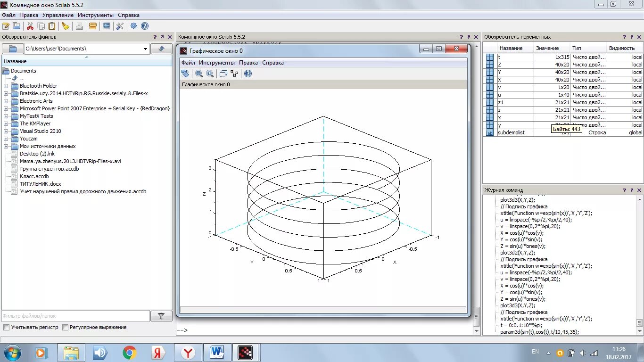The image size is (644, 362).
Task: Open 'Файл' menu in graphic window
Action: 188,63
